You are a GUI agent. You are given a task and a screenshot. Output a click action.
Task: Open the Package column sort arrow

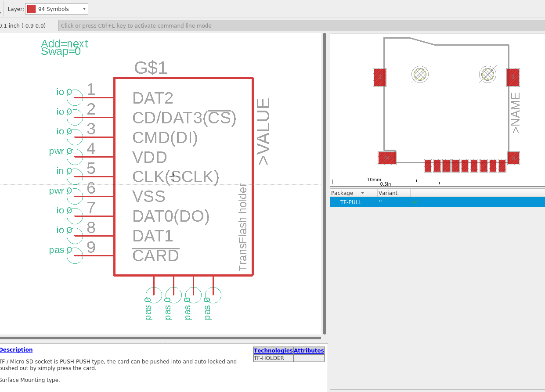point(362,193)
